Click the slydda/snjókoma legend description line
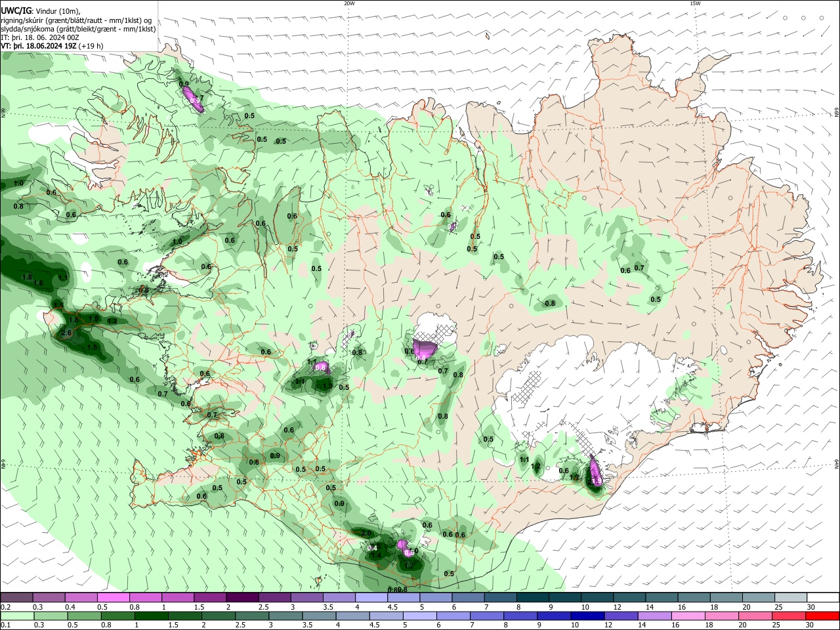The width and height of the screenshot is (840, 630). [x=78, y=29]
